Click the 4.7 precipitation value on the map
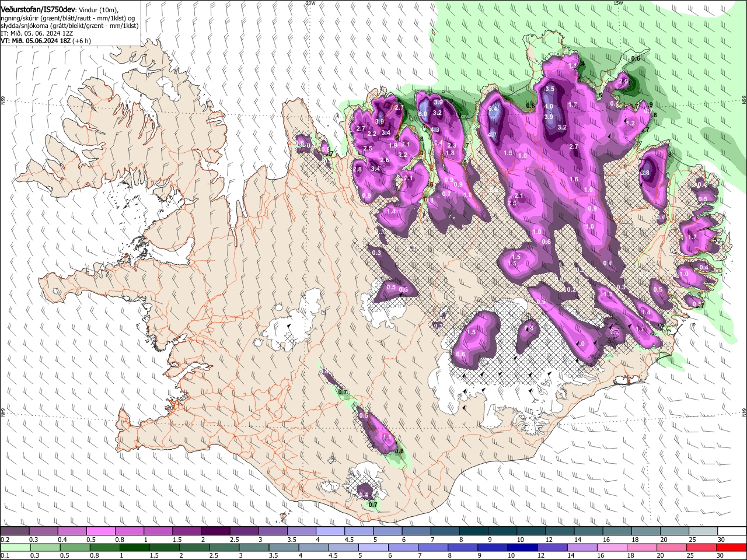 point(493,135)
